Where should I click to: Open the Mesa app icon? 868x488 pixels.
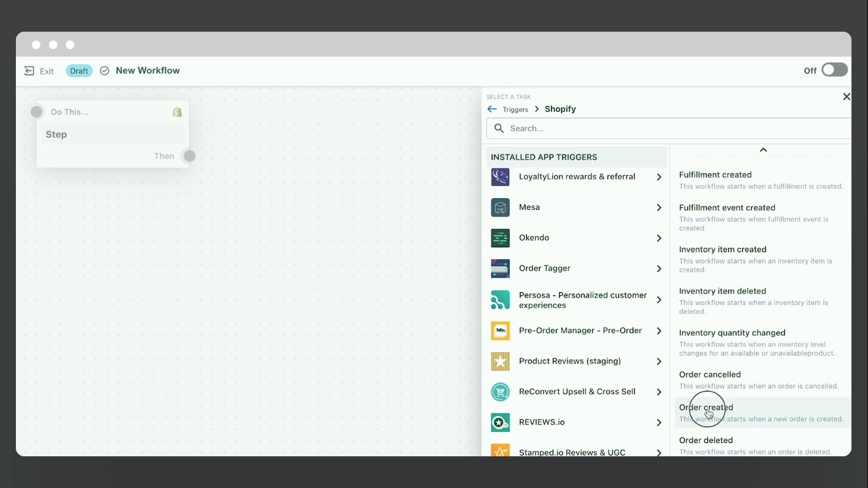(500, 207)
